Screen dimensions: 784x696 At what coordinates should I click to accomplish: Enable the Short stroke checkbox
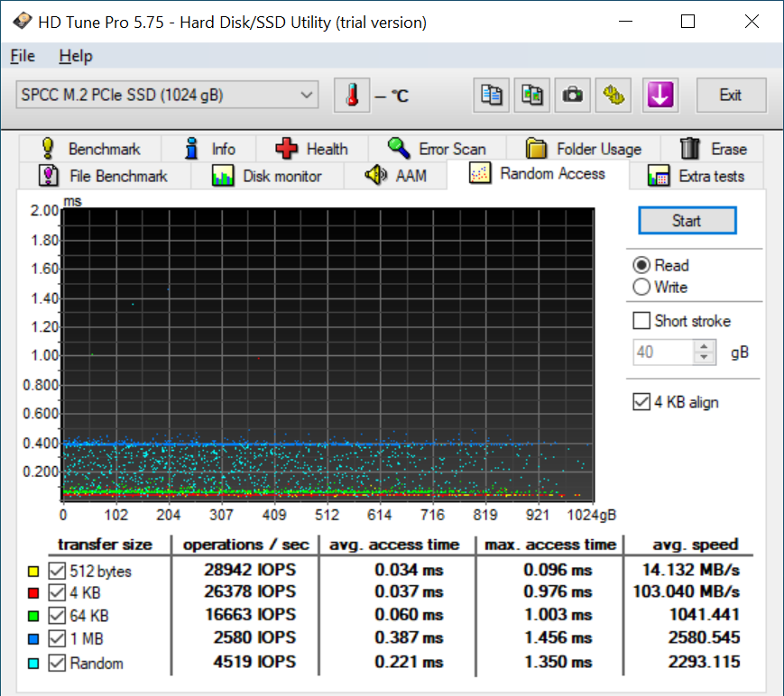(x=642, y=321)
